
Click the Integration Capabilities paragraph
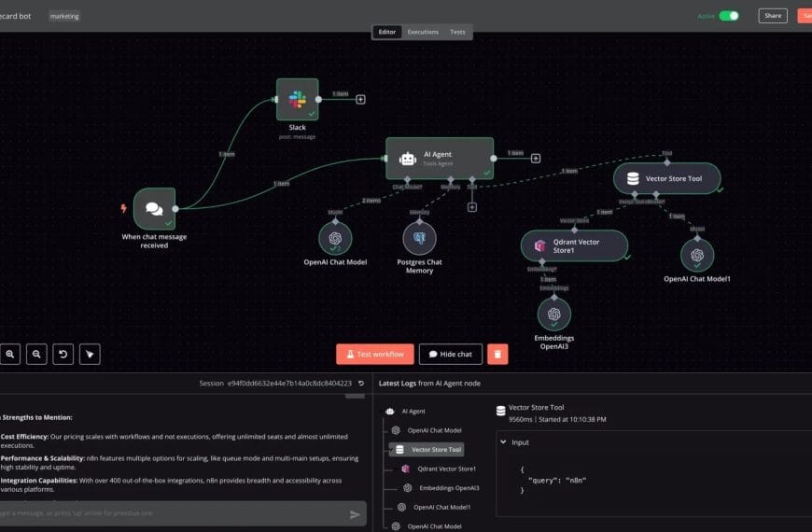click(172, 484)
